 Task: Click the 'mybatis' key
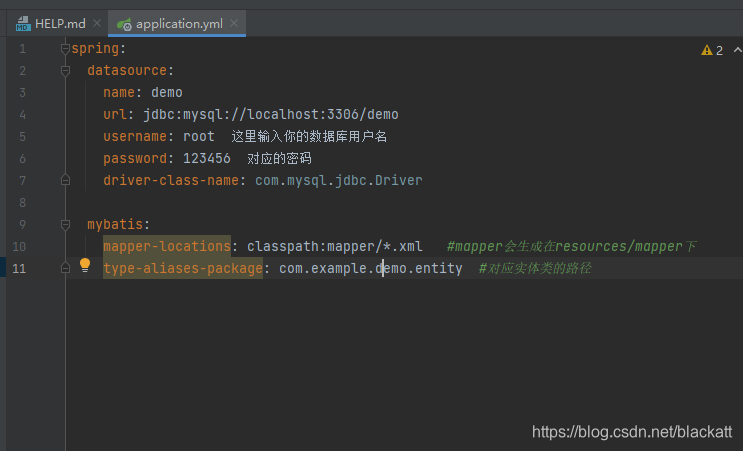pyautogui.click(x=115, y=224)
